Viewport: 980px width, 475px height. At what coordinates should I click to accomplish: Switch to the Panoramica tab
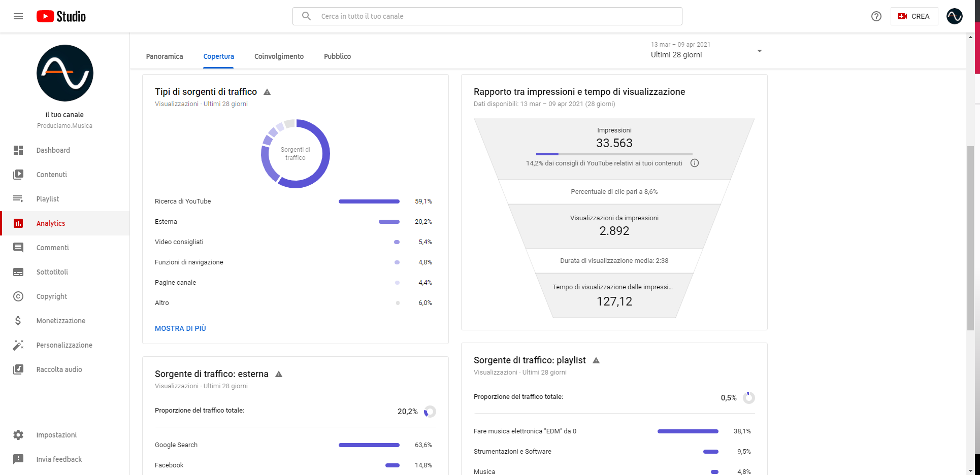(x=165, y=56)
